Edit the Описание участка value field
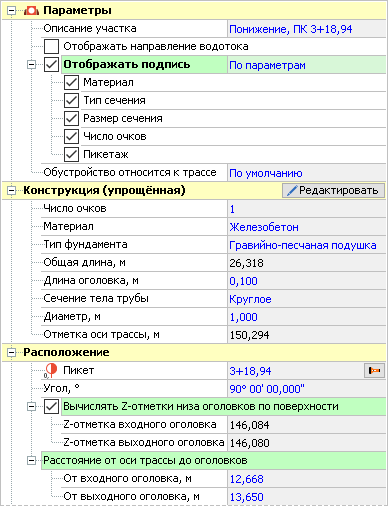The image size is (388, 506). (306, 29)
